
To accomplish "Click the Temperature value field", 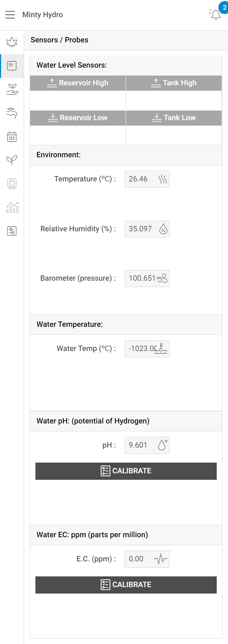I will (147, 179).
